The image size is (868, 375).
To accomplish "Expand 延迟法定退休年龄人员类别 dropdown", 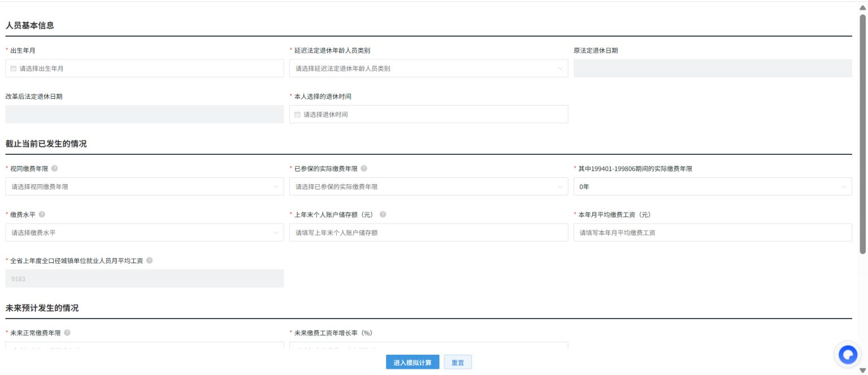I will (x=429, y=68).
